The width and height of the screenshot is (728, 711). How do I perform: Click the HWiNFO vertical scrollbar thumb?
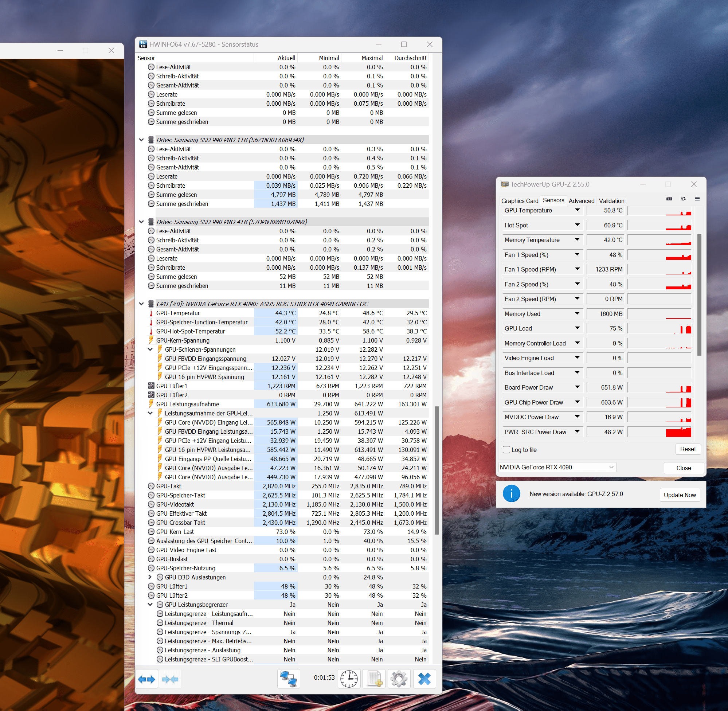point(437,470)
